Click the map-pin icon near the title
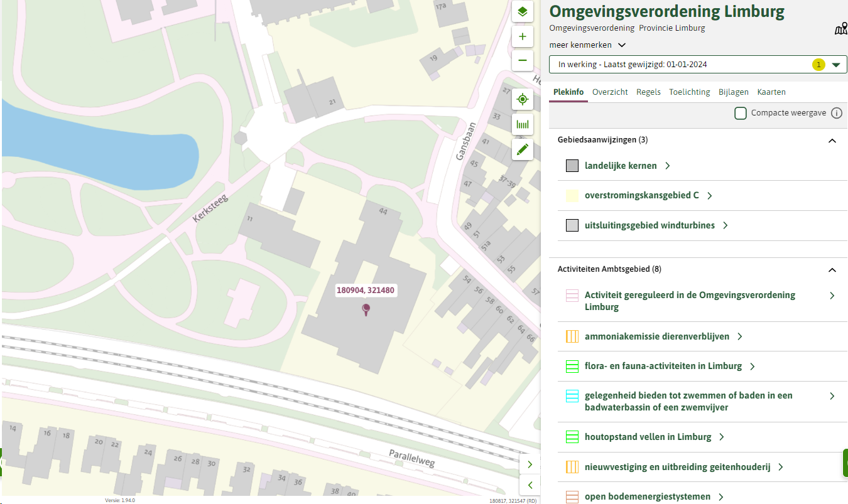The image size is (848, 504). pos(840,29)
